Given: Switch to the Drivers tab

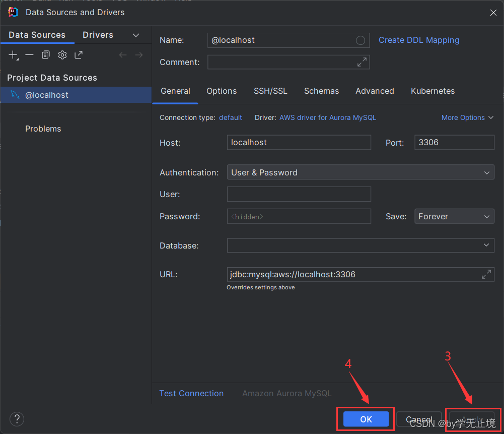Looking at the screenshot, I should pyautogui.click(x=98, y=35).
